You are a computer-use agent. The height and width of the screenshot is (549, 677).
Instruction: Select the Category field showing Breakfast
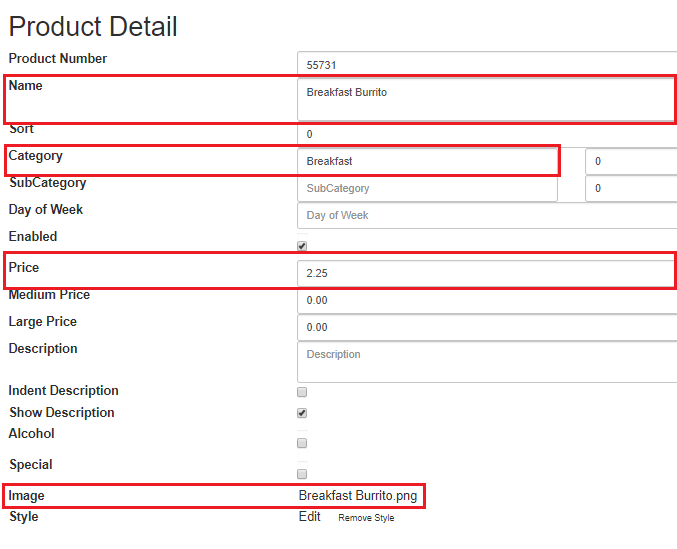(427, 161)
